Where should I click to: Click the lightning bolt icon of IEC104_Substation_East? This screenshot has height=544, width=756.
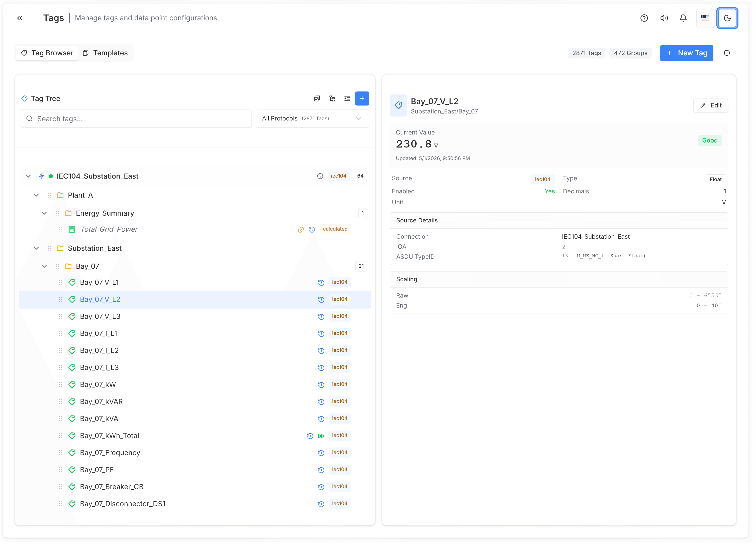pos(41,177)
